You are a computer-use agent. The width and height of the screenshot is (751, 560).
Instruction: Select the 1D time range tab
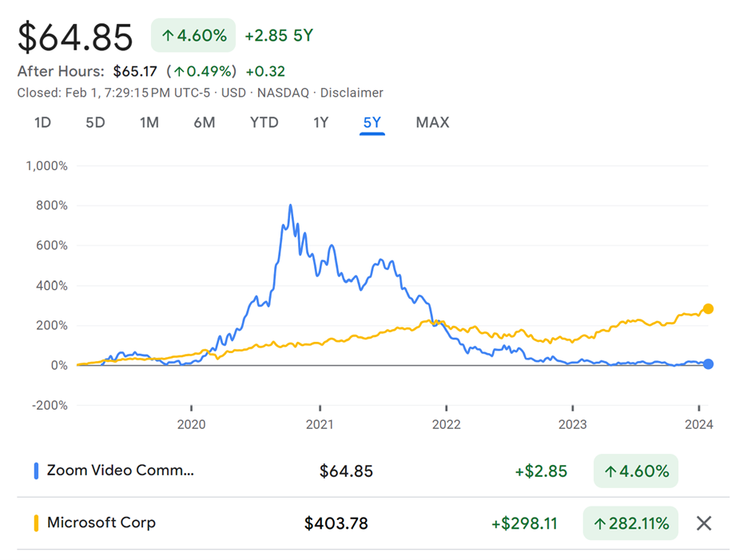(x=42, y=122)
